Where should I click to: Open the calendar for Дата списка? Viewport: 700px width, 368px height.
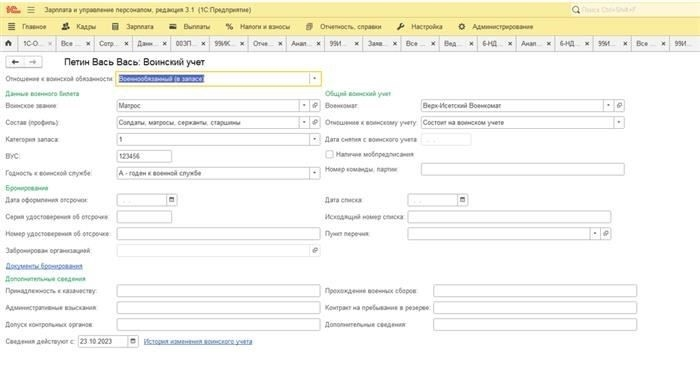click(x=462, y=200)
